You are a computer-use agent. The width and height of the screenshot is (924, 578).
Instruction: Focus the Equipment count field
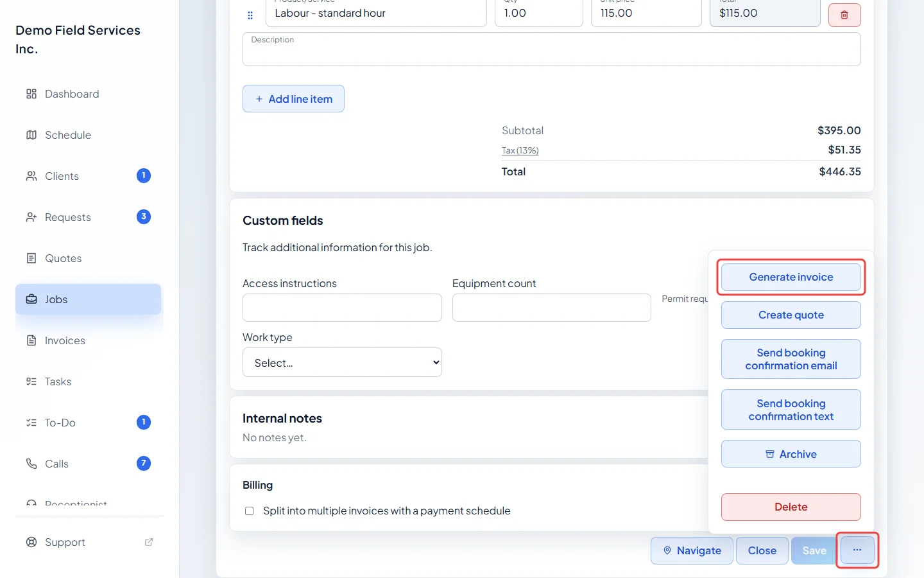pyautogui.click(x=552, y=308)
